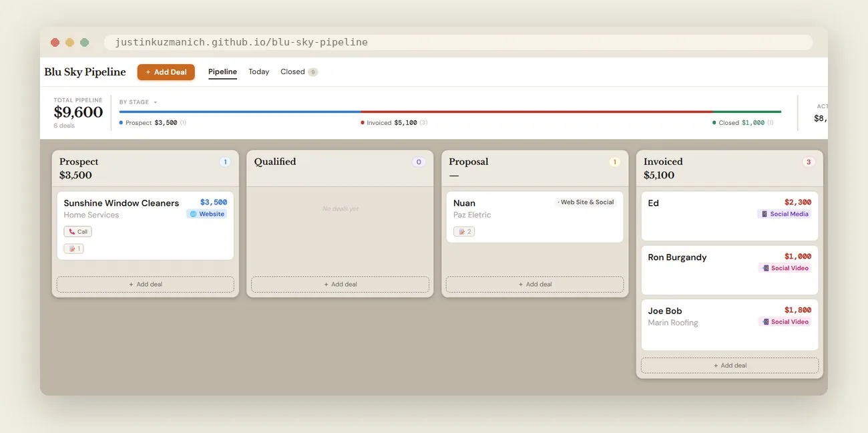Click the Prospect column count badge
This screenshot has width=868, height=433.
(x=225, y=162)
